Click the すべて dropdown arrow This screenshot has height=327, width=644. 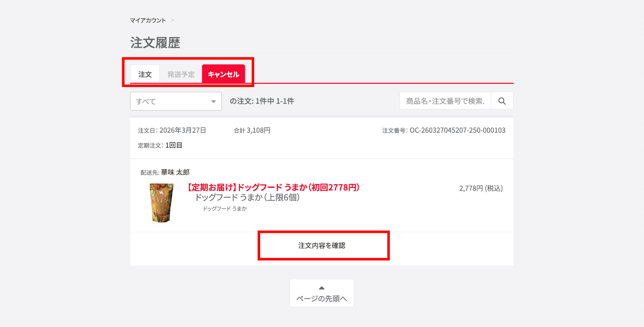click(213, 101)
